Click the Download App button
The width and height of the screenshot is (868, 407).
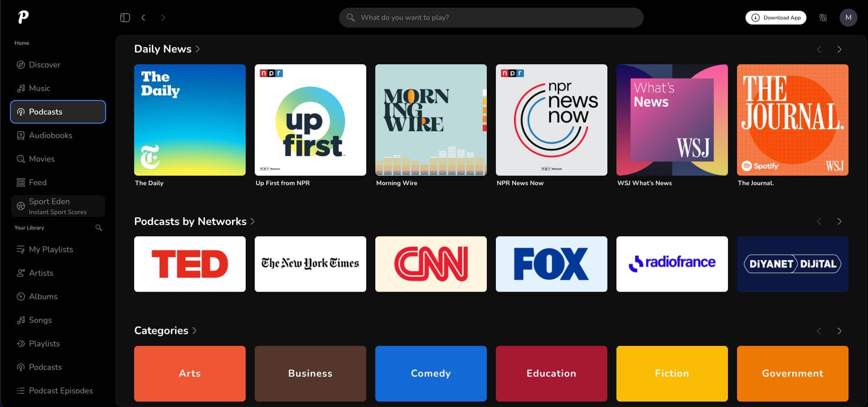(776, 18)
